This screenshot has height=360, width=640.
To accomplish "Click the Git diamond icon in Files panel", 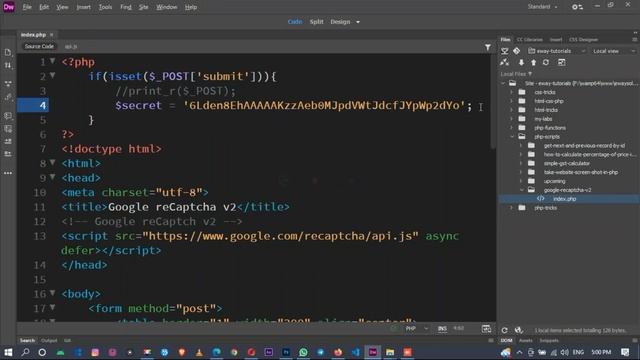I will (517, 51).
